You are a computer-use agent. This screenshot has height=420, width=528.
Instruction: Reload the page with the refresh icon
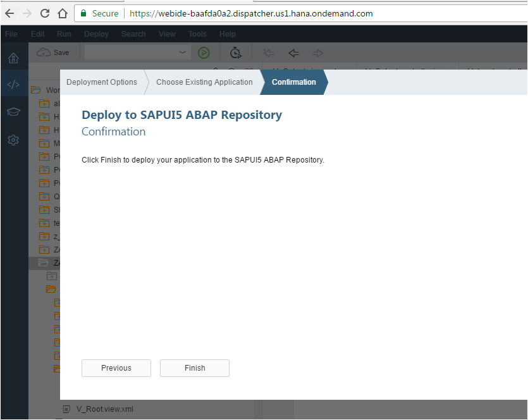pos(45,13)
